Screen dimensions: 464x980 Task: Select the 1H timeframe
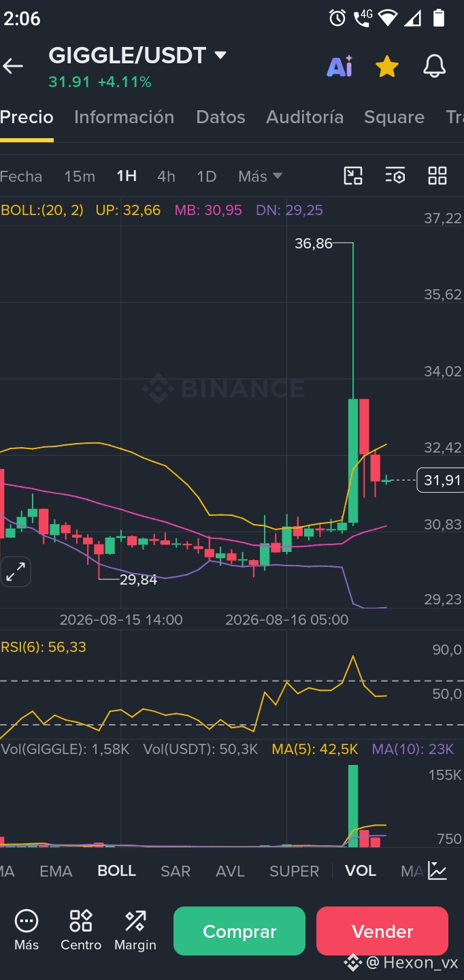[x=127, y=176]
